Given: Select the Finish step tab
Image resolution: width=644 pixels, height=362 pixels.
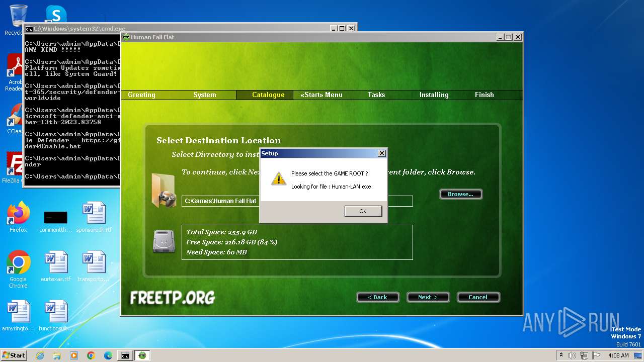Looking at the screenshot, I should [x=485, y=95].
